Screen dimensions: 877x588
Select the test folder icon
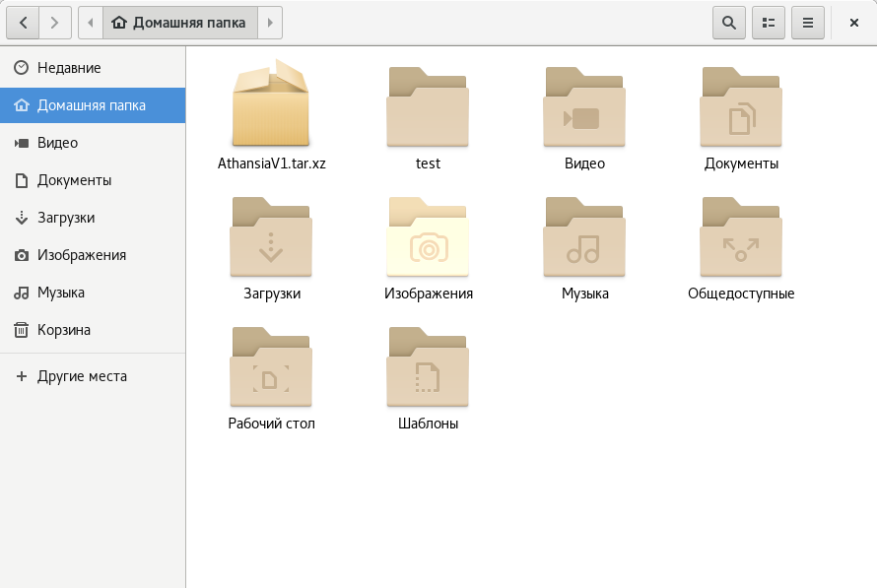pyautogui.click(x=428, y=106)
